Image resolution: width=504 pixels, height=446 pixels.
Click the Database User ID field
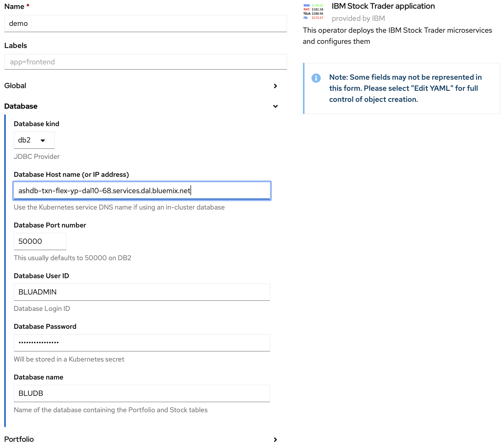(142, 292)
